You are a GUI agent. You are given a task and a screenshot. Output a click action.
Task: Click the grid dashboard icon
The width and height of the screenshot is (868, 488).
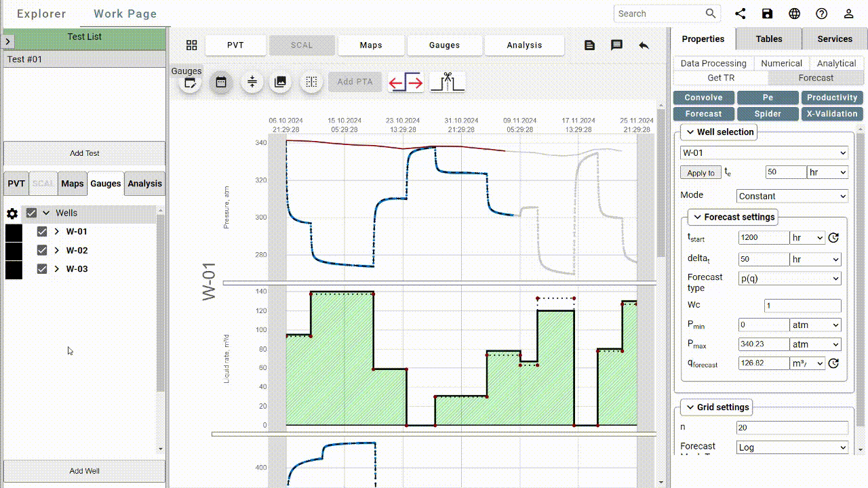[192, 45]
